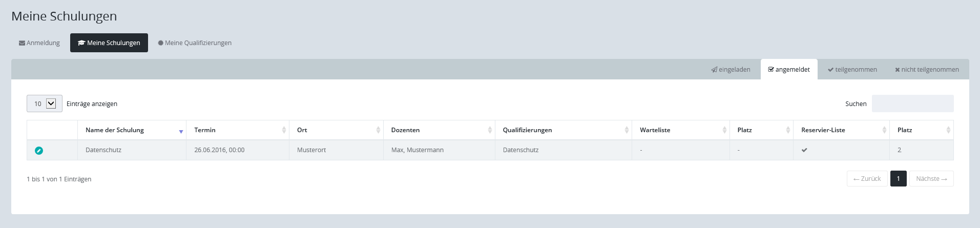
Task: Select the angemeldet filter tab
Action: click(x=789, y=70)
